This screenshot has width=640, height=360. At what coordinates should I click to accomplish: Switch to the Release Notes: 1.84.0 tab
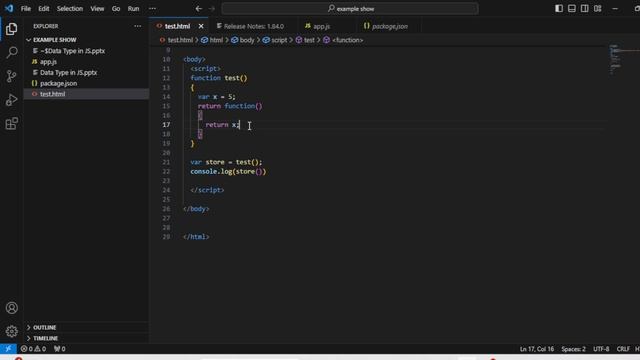point(253,26)
